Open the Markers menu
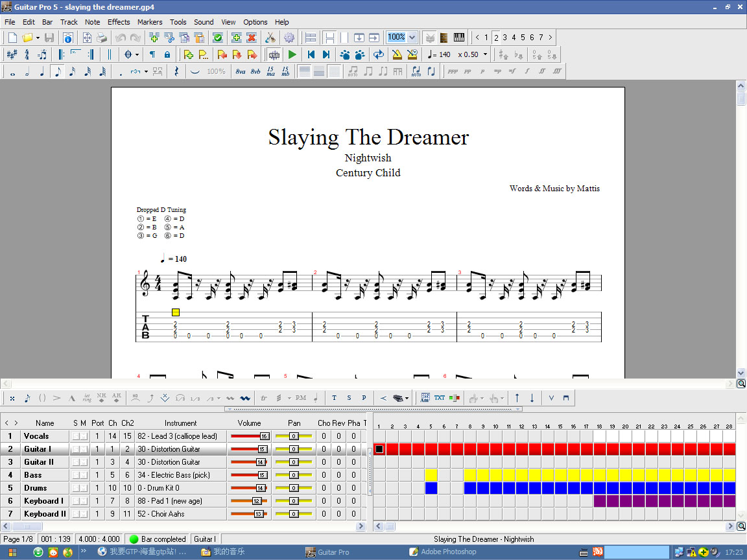The height and width of the screenshot is (560, 747). tap(150, 22)
